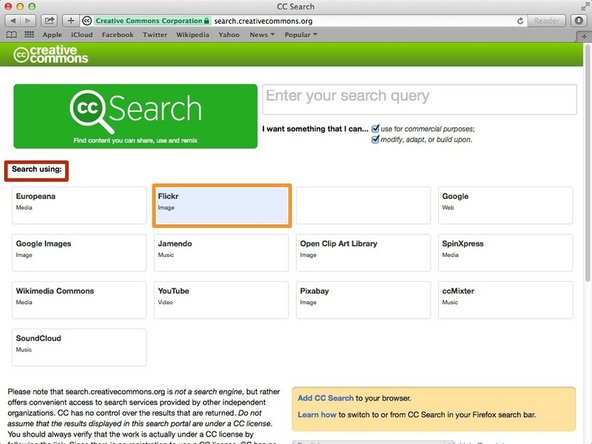This screenshot has height=444, width=592.
Task: Toggle 'modify, adapt, or build upon' checkbox
Action: (375, 140)
